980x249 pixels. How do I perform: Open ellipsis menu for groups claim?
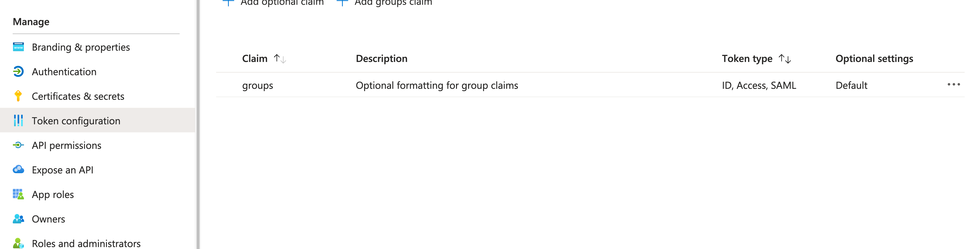[953, 84]
